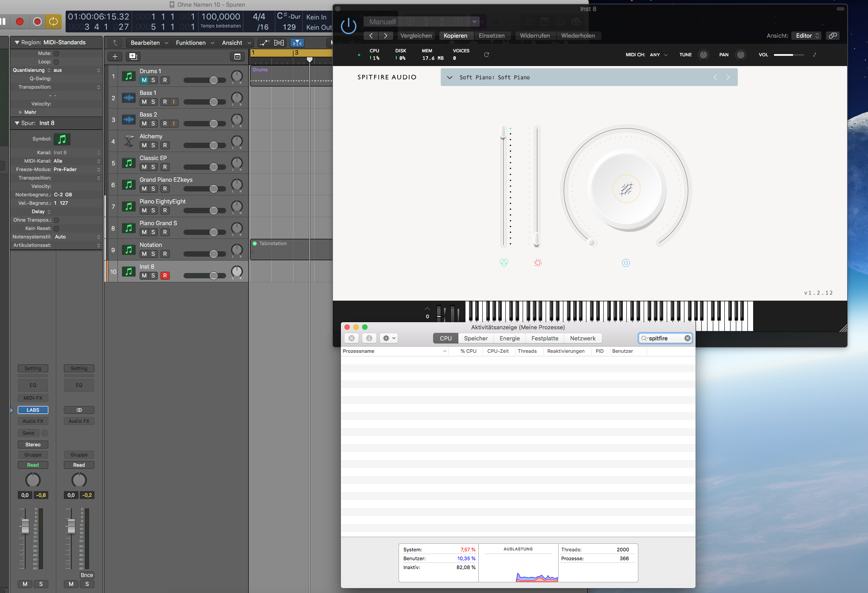868x593 pixels.
Task: Select the Tabnotation region in arrangement
Action: pyautogui.click(x=291, y=249)
